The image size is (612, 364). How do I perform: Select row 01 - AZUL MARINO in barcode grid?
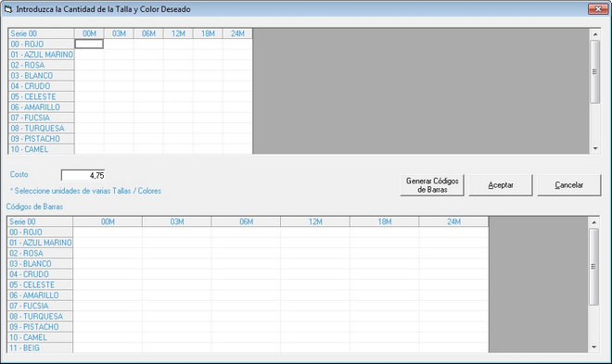point(40,243)
